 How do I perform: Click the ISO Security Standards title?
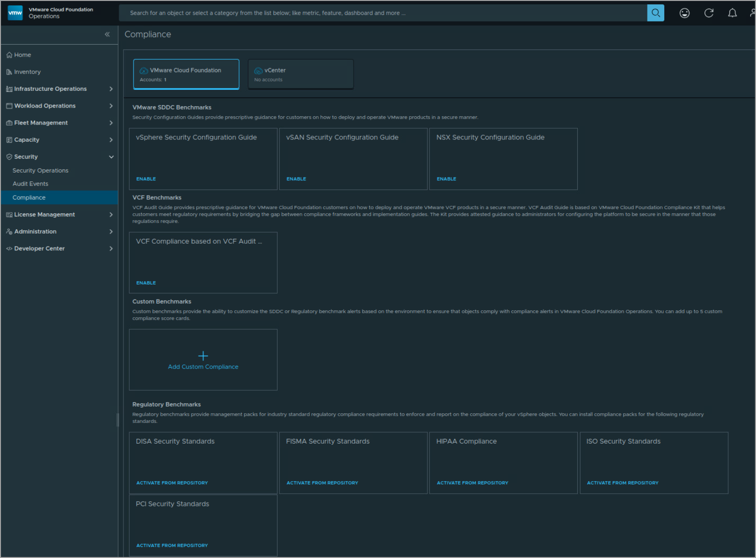click(x=623, y=442)
